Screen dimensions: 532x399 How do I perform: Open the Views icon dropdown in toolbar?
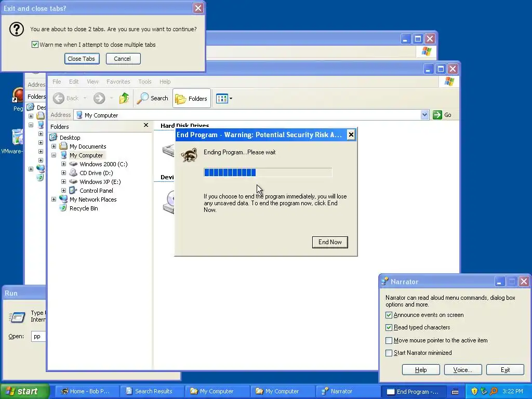pyautogui.click(x=224, y=99)
